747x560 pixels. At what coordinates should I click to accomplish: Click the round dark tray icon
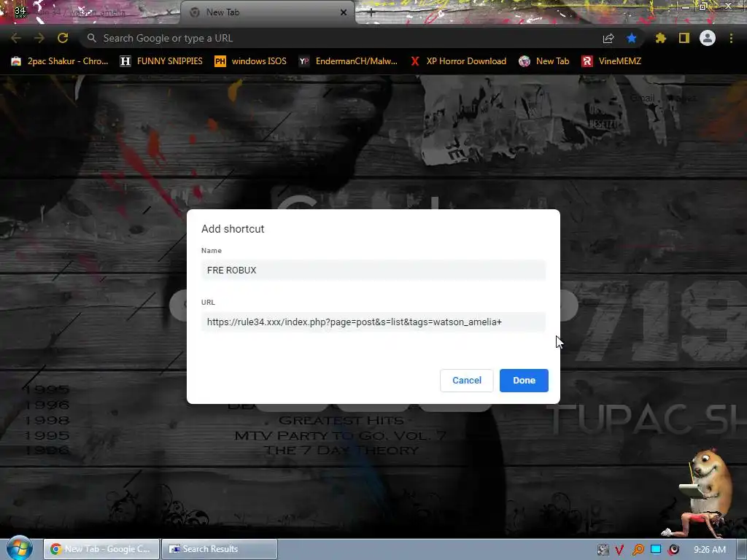click(x=673, y=549)
